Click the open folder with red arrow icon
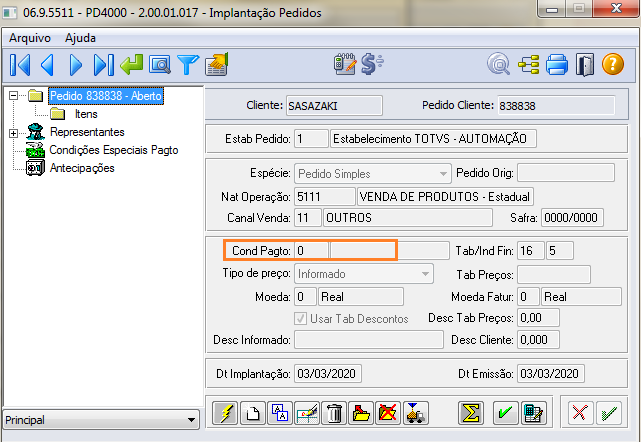641x442 pixels. [x=361, y=413]
